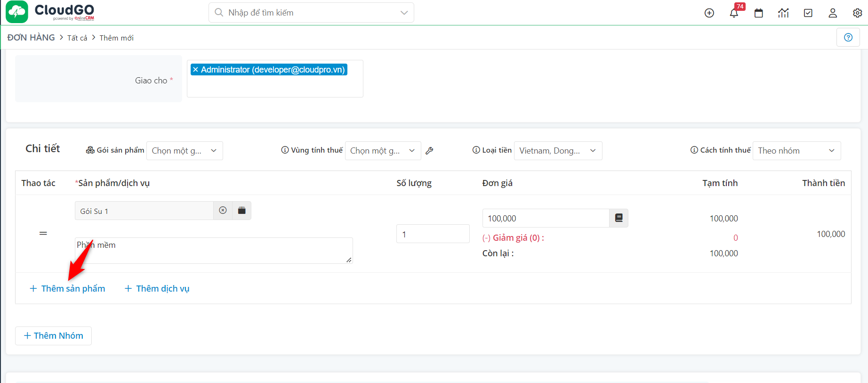
Task: Click the search magnifier icon
Action: pyautogui.click(x=219, y=13)
